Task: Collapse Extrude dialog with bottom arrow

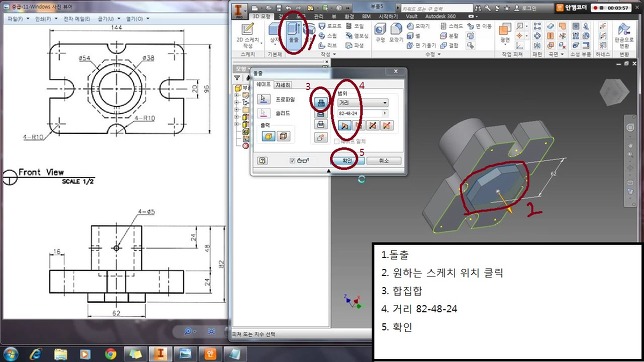Action: pyautogui.click(x=328, y=171)
